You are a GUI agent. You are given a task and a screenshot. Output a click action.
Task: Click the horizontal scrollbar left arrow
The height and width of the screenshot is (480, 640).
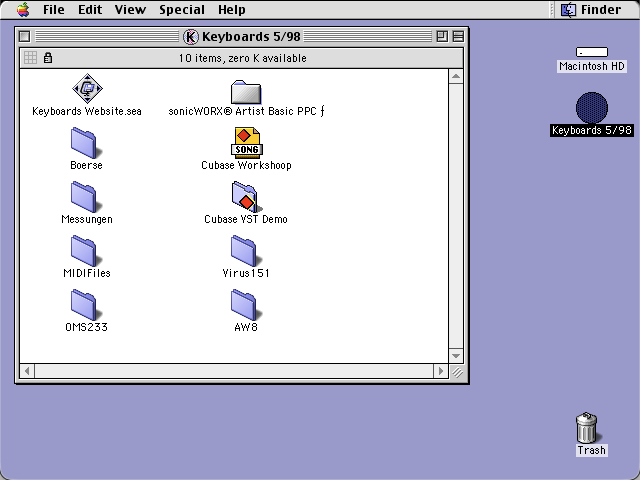[x=27, y=371]
